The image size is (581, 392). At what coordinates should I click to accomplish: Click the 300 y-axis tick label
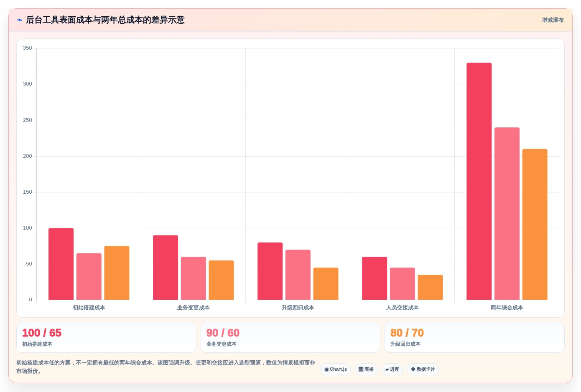[28, 84]
